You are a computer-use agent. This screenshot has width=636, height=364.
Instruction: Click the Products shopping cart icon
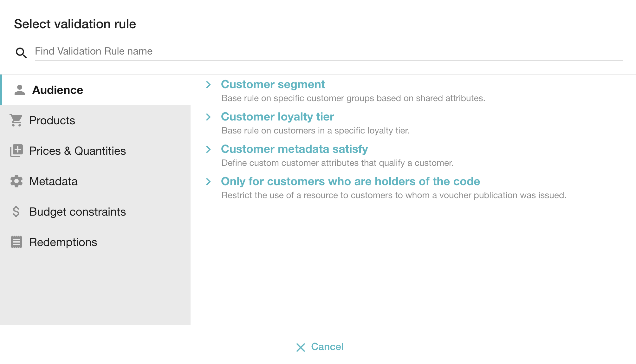[x=16, y=120]
